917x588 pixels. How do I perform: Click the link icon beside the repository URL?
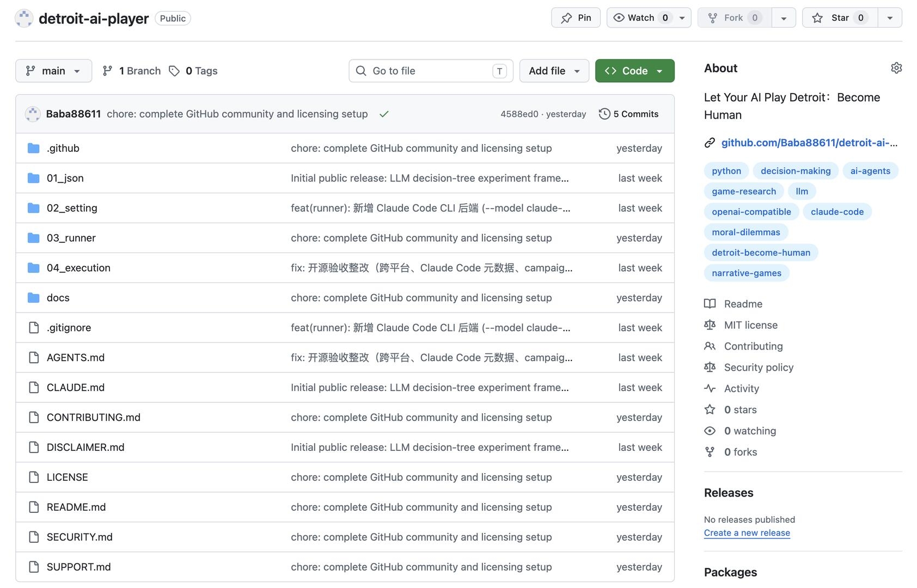[710, 143]
